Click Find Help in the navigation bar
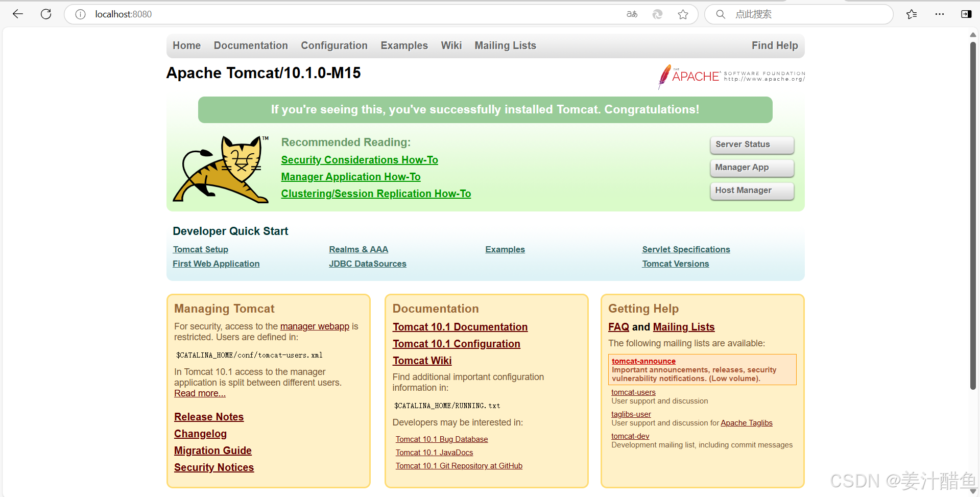Screen dimensions: 980x497 [x=775, y=45]
